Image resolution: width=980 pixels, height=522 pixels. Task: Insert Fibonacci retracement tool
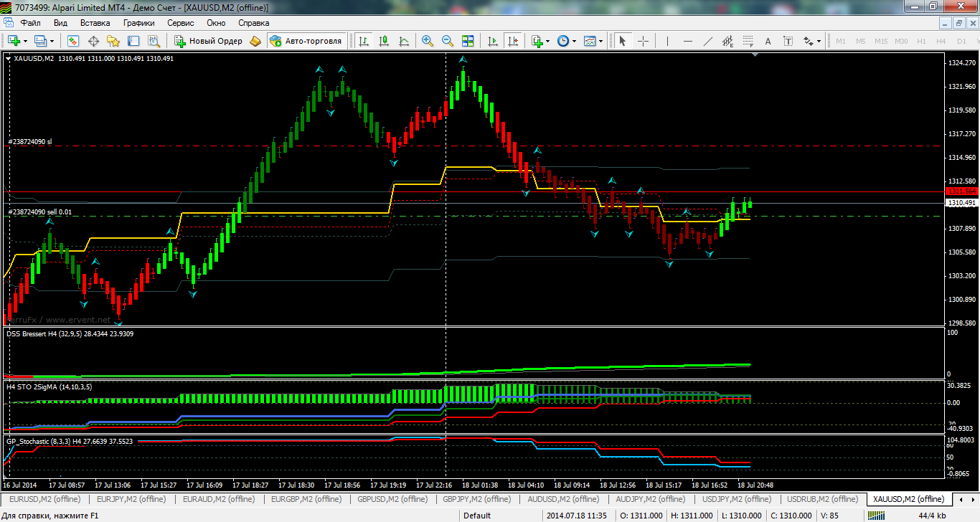748,41
